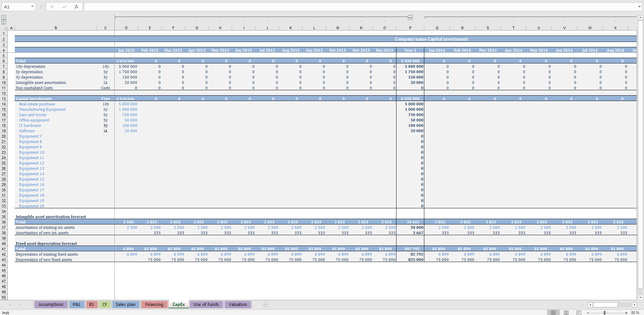Click the New sheet plus button
Screen dimensions: 644x315
pyautogui.click(x=266, y=305)
